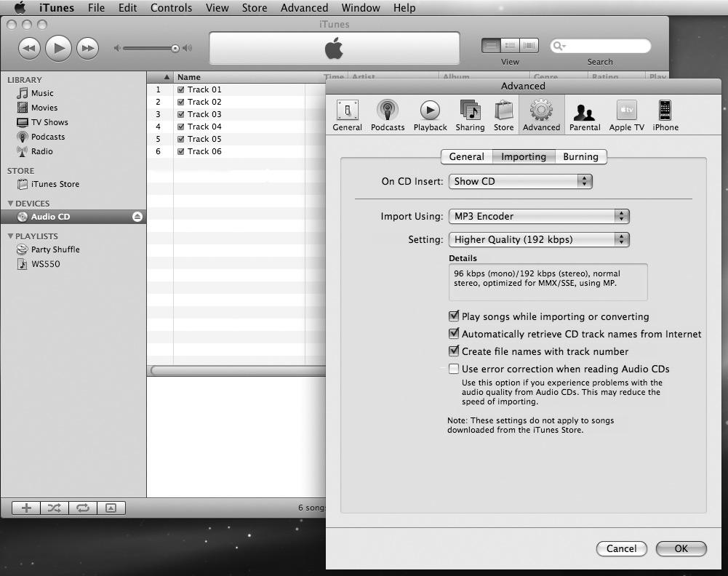Switch to grouped album view
This screenshot has height=576, width=728.
coord(510,46)
